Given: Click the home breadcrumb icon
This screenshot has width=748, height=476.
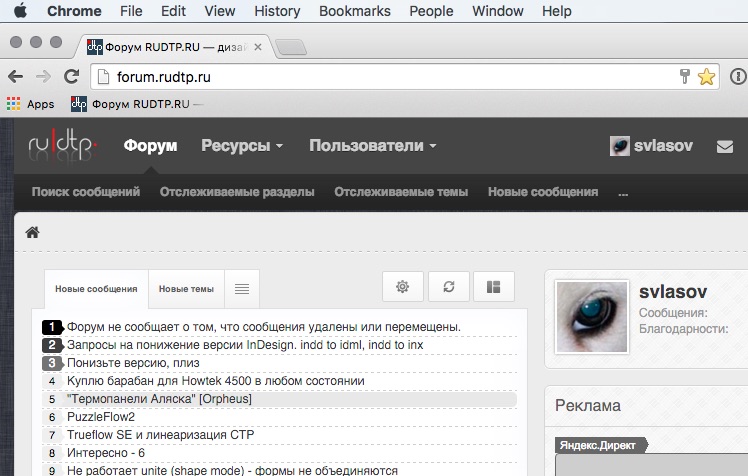Looking at the screenshot, I should click(32, 232).
